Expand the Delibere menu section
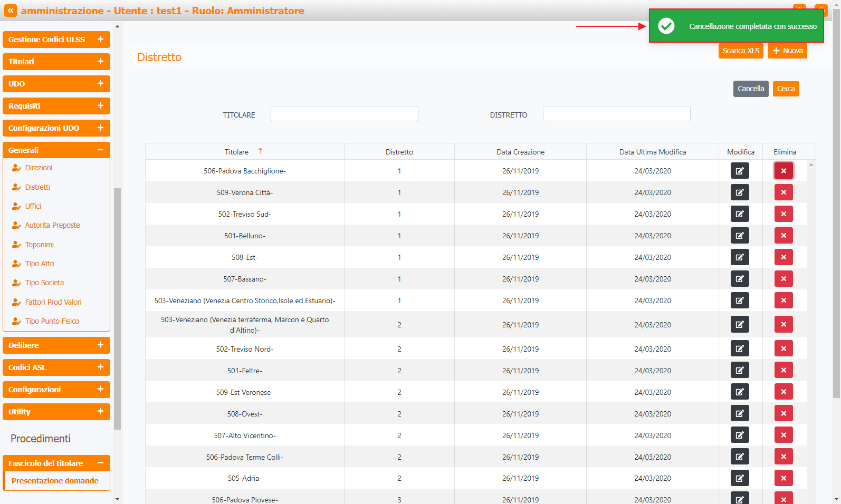Screen dimensions: 841x504 (56, 345)
